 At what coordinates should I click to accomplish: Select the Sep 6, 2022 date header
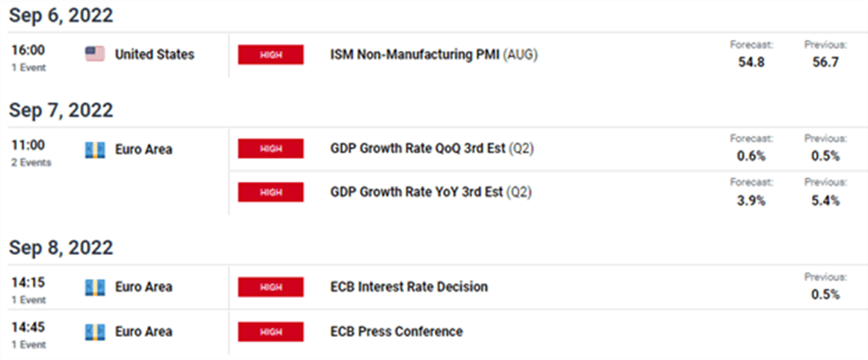click(61, 15)
